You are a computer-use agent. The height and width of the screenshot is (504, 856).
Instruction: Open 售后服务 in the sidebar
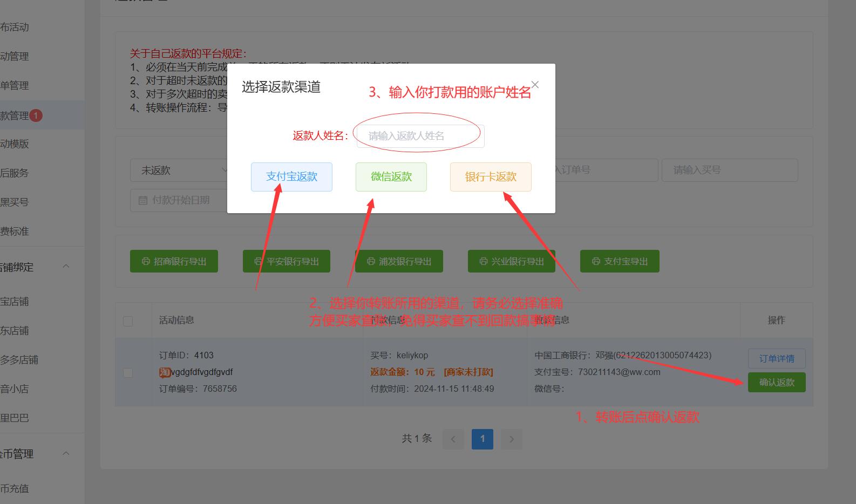15,173
